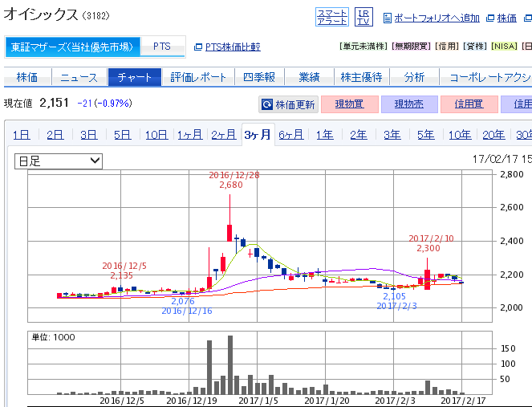532x407 pixels.
Task: Click the 2,076 low label on chart
Action: [x=183, y=301]
